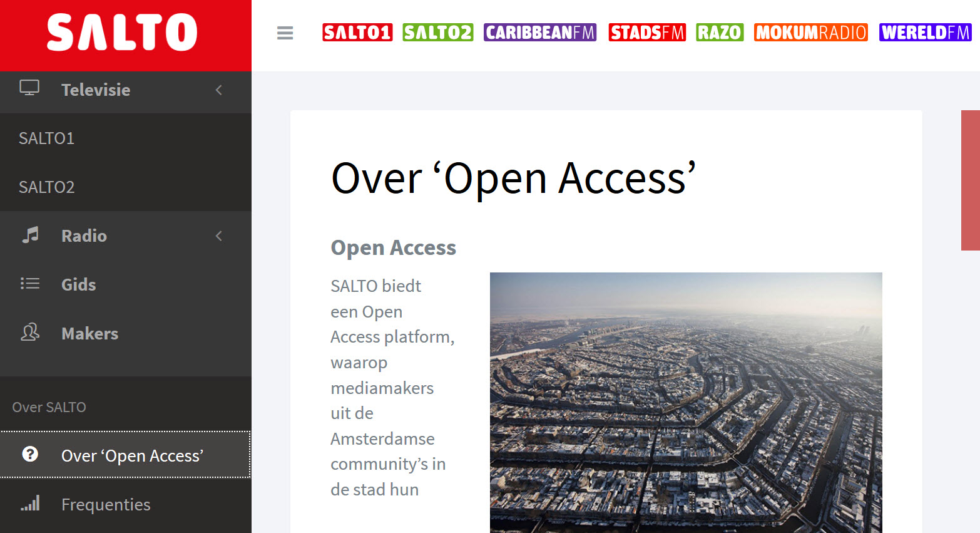Open the Frequenties sidebar link

tap(126, 504)
